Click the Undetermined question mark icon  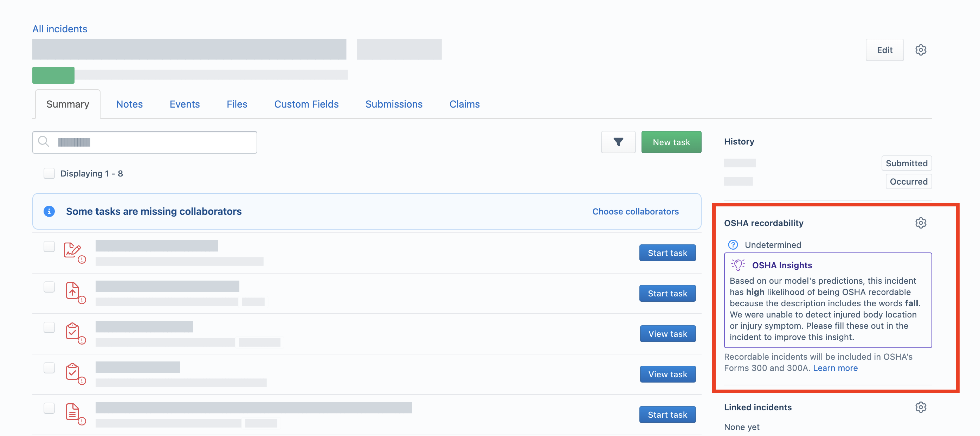click(733, 245)
